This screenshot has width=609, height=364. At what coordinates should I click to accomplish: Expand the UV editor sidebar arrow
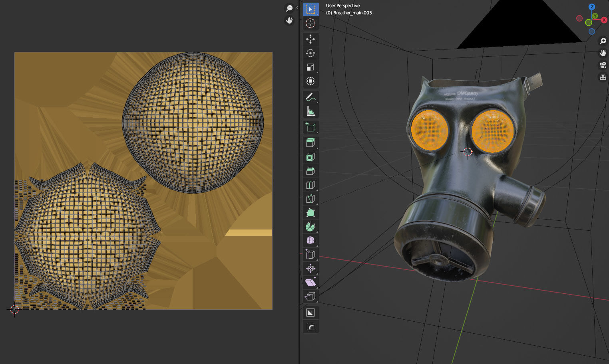point(297,8)
